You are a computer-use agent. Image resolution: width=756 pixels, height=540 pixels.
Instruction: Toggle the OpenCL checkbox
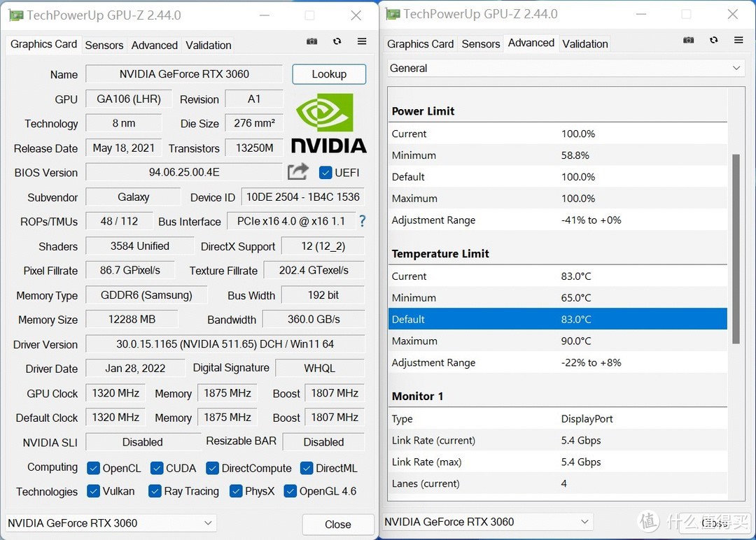click(94, 468)
